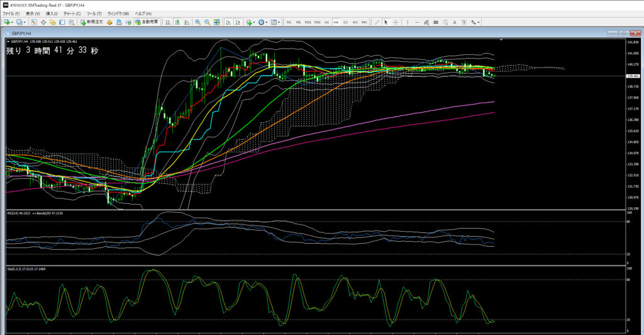644x335 pixels.
Task: Open the 表示 (V) menu
Action: click(x=33, y=14)
